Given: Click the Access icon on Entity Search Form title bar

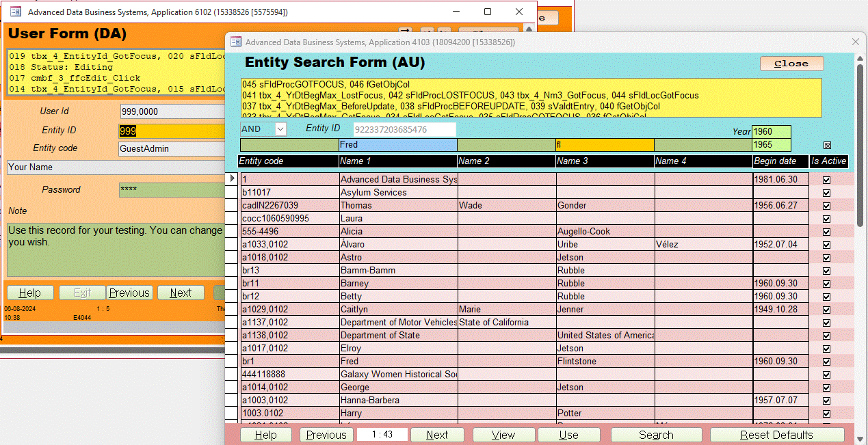Looking at the screenshot, I should (236, 42).
